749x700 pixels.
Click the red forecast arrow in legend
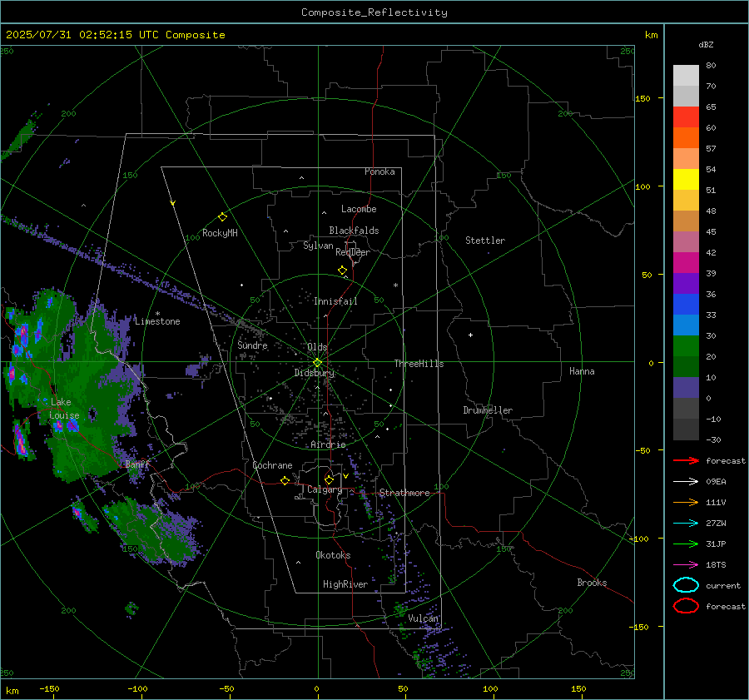686,460
